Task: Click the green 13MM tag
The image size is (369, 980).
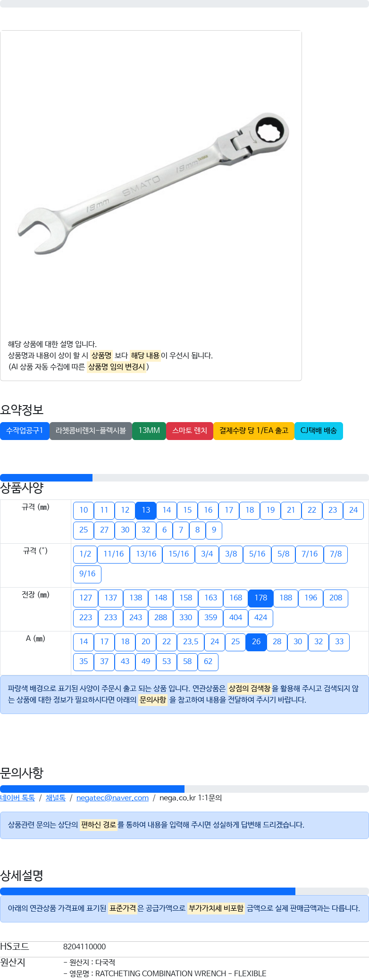Action: coord(149,431)
